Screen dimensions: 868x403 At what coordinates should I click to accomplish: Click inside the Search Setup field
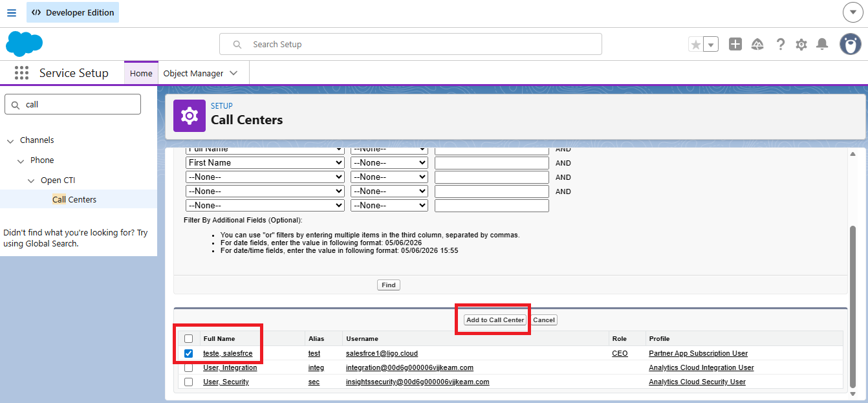pyautogui.click(x=411, y=44)
